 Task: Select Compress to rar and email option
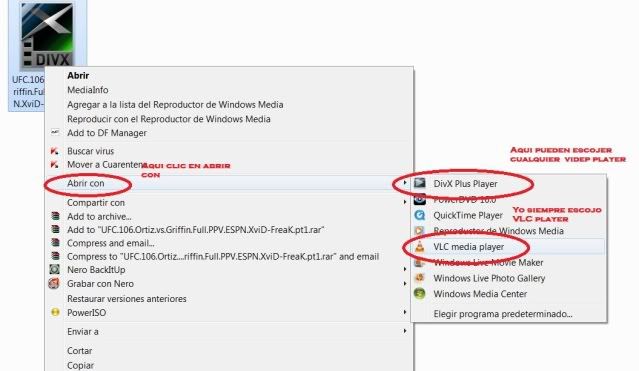pyautogui.click(x=223, y=257)
